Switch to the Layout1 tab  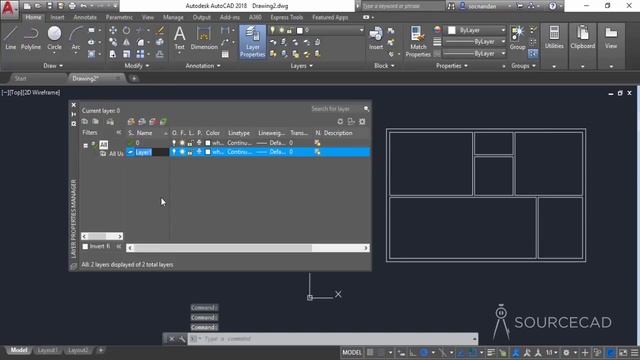[47, 350]
